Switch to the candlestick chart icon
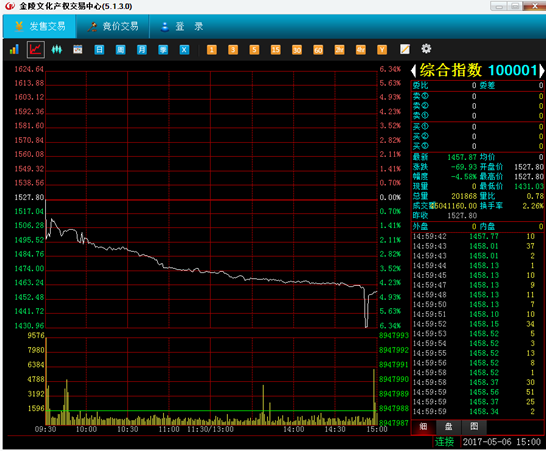 (x=57, y=49)
